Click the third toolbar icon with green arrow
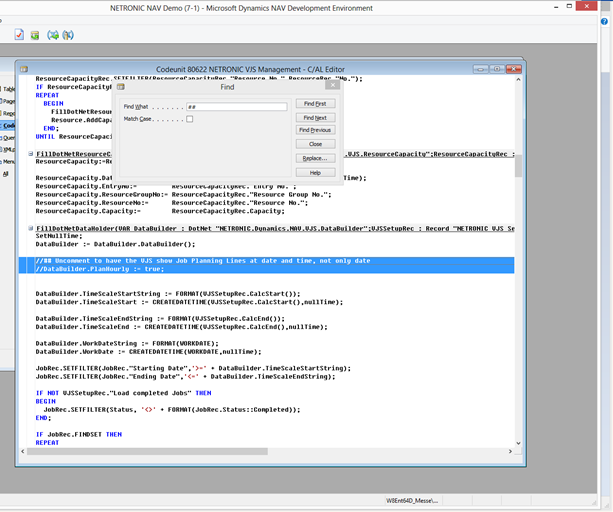Screen dimensions: 613x512 53,35
